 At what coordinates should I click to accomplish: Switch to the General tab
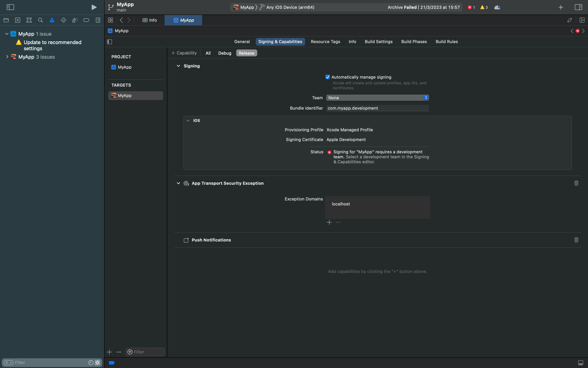click(242, 42)
